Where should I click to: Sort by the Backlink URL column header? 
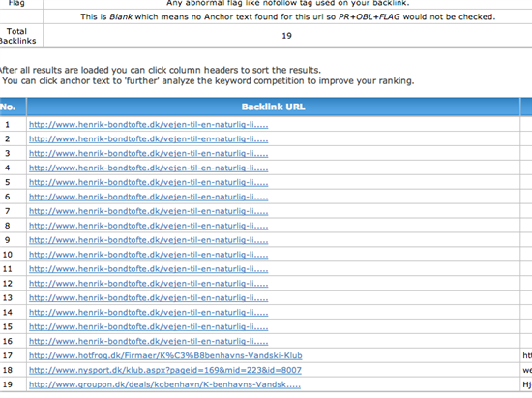coord(273,107)
